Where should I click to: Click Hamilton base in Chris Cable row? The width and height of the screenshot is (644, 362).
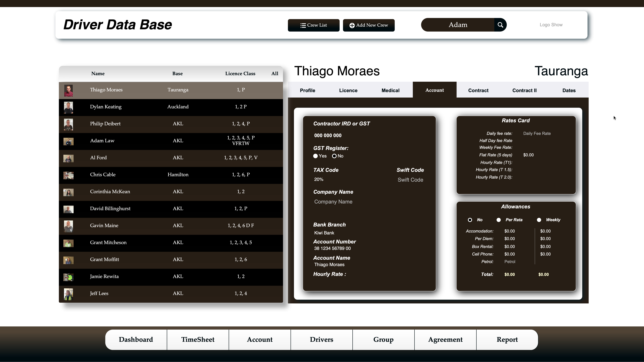click(178, 175)
